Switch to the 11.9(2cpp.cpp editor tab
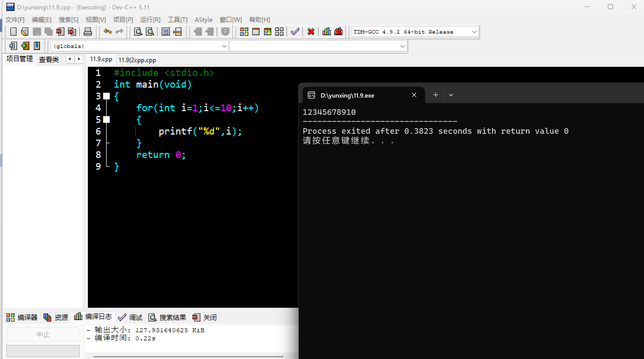This screenshot has height=359, width=644. click(137, 60)
